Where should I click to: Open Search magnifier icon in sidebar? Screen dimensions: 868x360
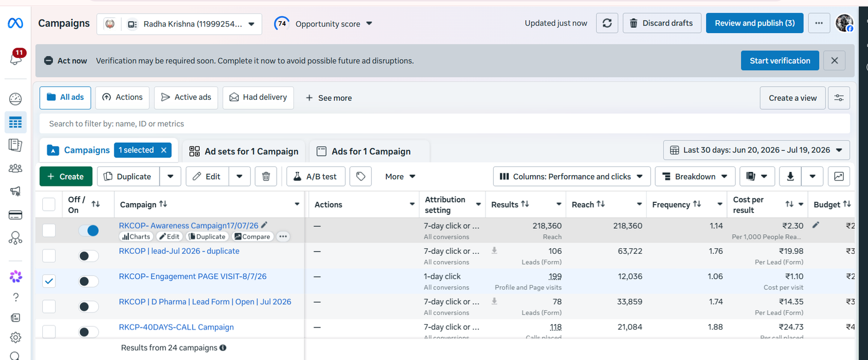pyautogui.click(x=15, y=356)
